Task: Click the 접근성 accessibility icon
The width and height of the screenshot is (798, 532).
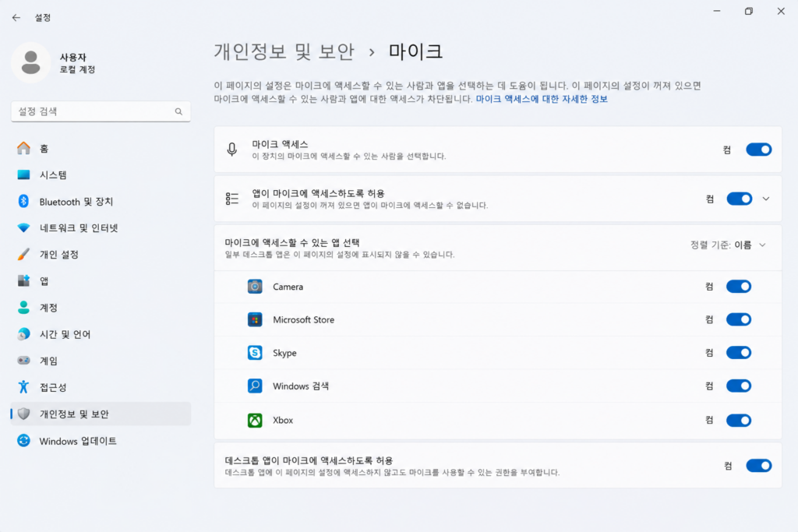Action: (23, 387)
